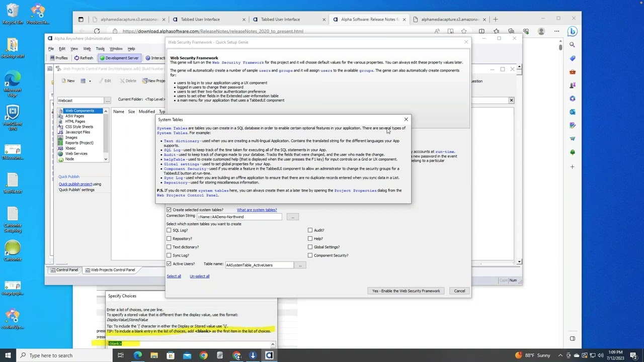Select Web Services category
Screen dimensions: 644x362
point(76,153)
